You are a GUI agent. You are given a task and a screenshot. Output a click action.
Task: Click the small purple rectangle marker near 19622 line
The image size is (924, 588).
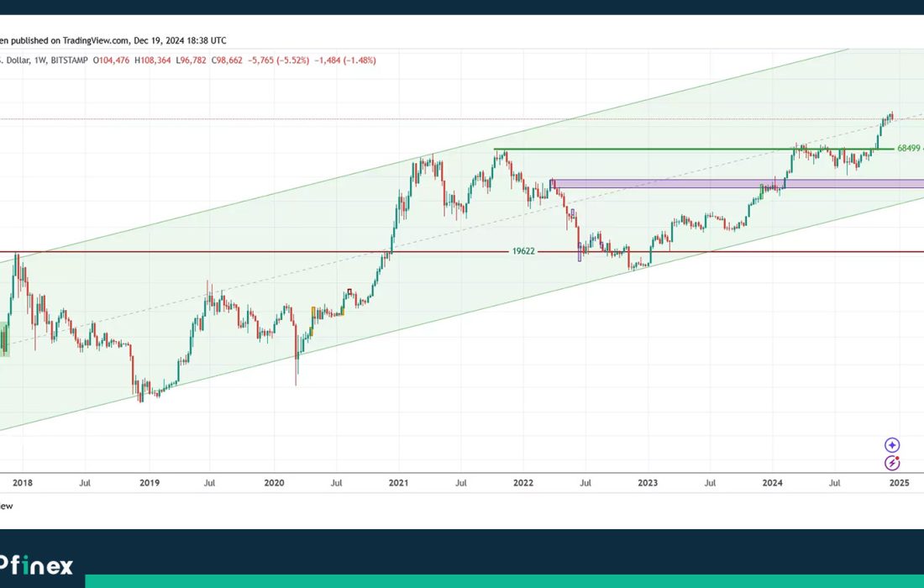pos(579,256)
